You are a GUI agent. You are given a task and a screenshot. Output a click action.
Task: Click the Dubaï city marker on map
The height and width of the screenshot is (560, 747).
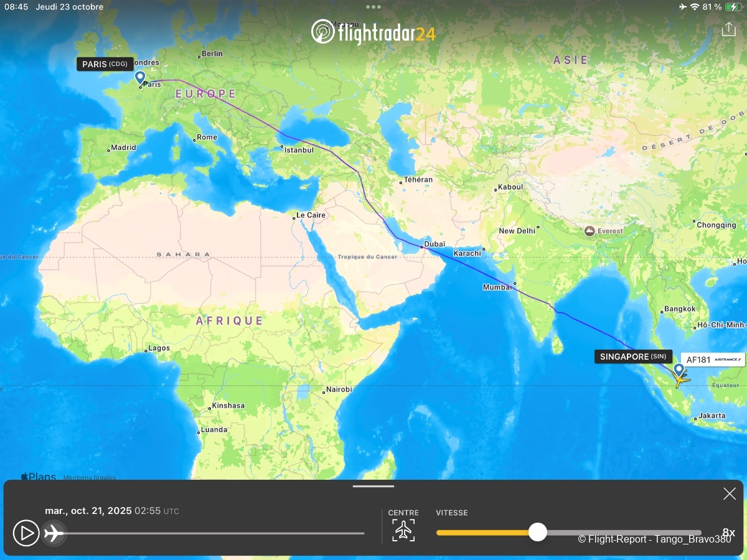click(x=421, y=248)
